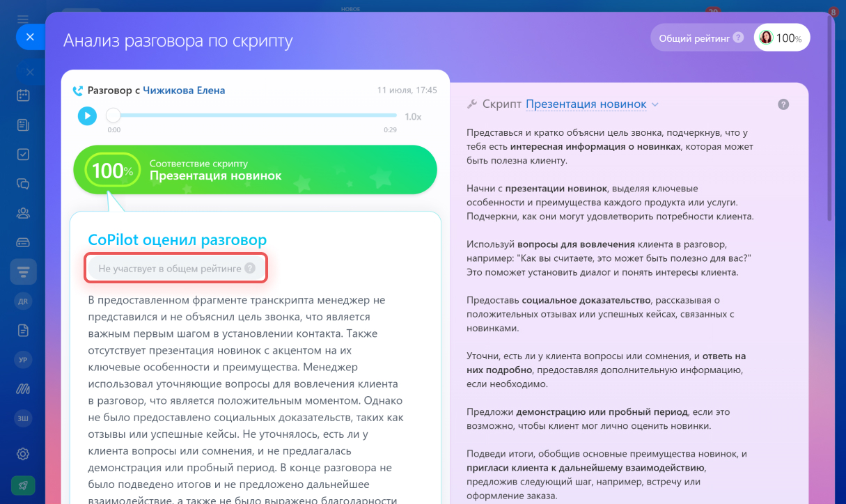Open the Чижикова Елена contact link
846x504 pixels.
(184, 90)
